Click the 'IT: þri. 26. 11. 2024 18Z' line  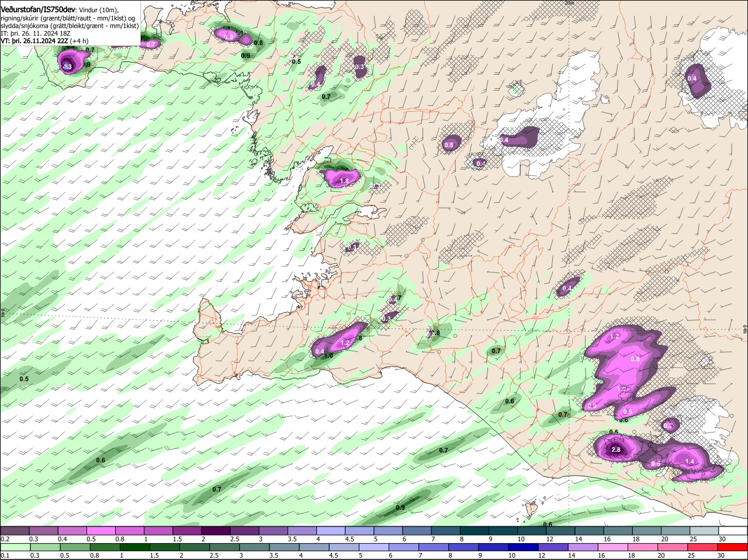(34, 33)
